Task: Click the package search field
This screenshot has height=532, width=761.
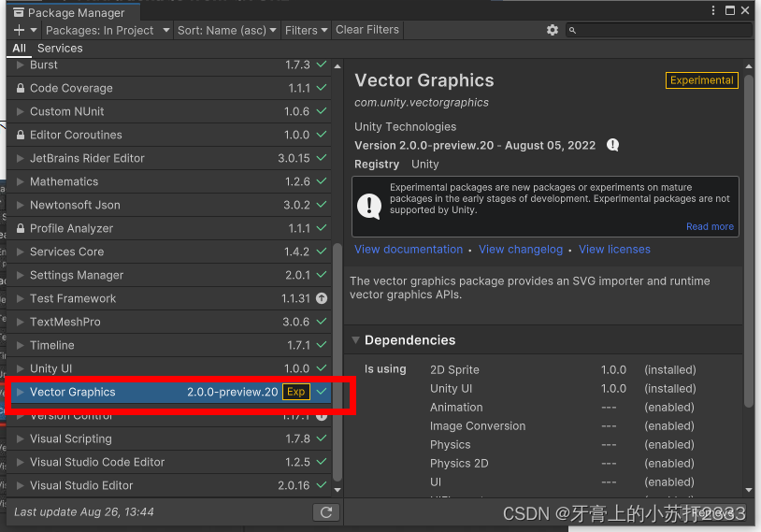Action: coord(658,30)
